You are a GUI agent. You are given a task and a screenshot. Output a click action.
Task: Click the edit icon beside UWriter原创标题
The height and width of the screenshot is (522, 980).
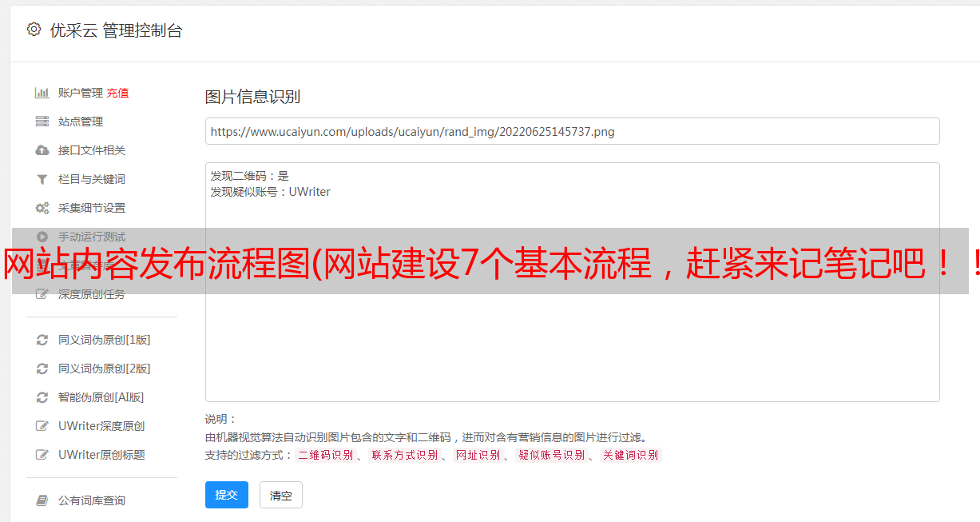42,455
